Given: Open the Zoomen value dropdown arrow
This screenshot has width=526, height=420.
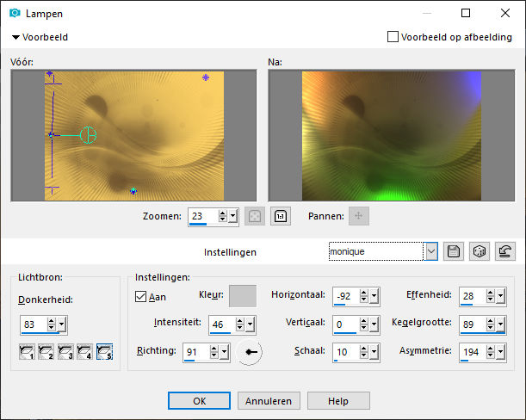Looking at the screenshot, I should point(232,216).
